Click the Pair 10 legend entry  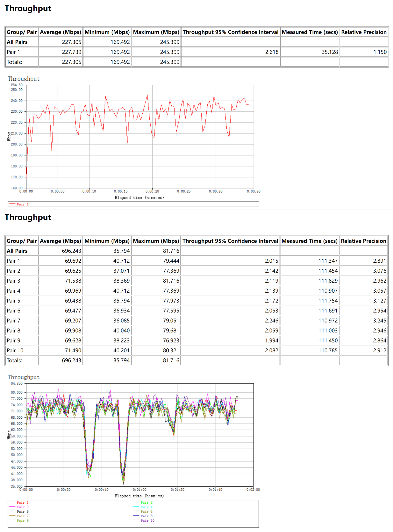147,520
